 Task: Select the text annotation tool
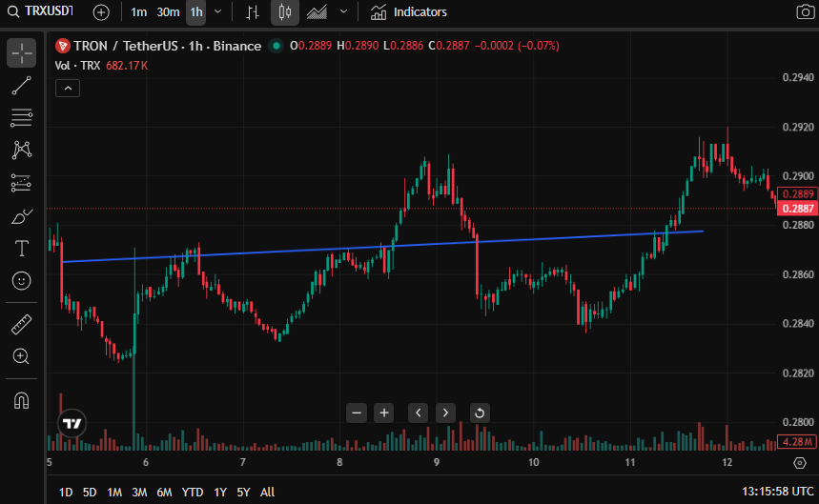coord(21,249)
